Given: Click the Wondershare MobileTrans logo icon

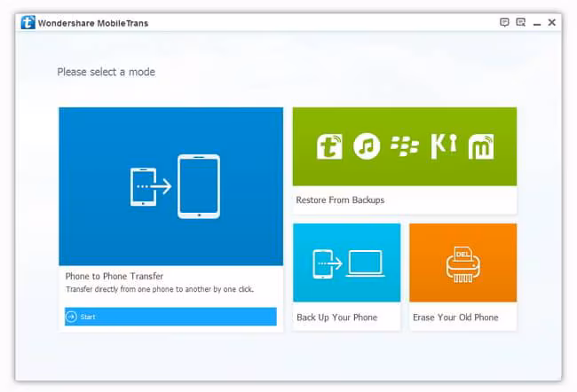Looking at the screenshot, I should click(28, 22).
